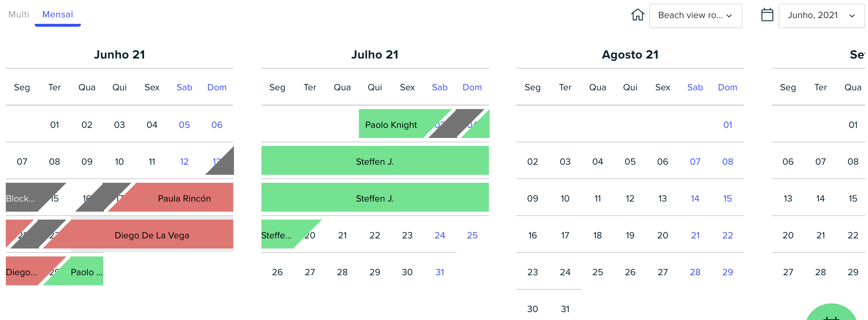
Task: Click the calendar icon beside Junho, 2021
Action: pyautogui.click(x=767, y=15)
